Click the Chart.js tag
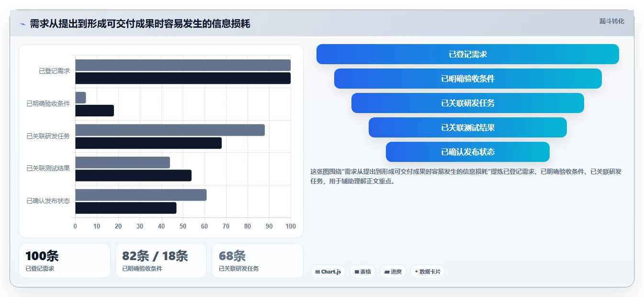This screenshot has width=644, height=297. click(x=328, y=272)
